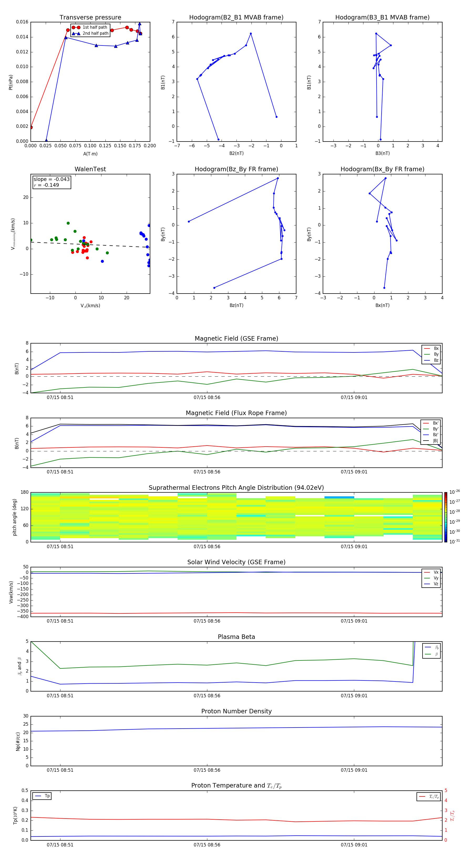Click the "Np(#/cc)" axis label
Screen dimensions: 473x868
[18, 741]
